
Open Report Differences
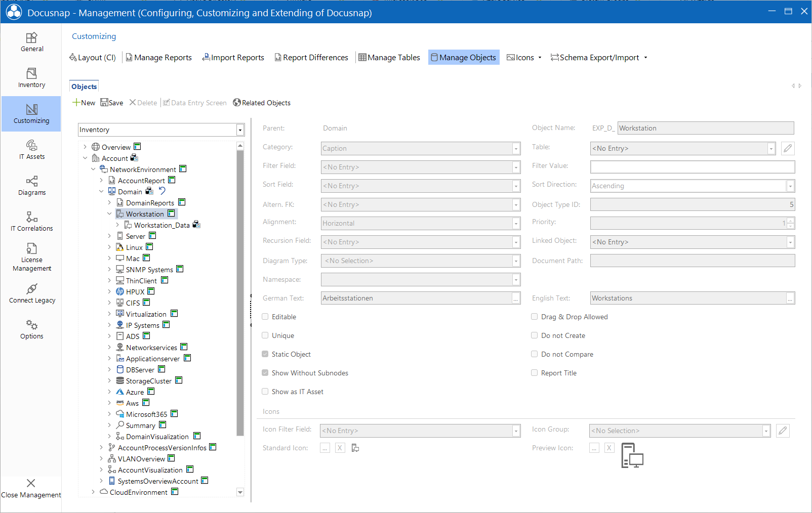point(311,58)
